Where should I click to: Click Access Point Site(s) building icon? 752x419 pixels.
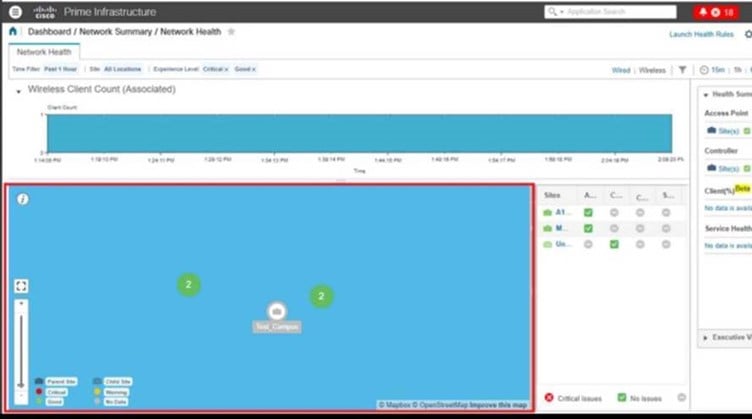711,130
